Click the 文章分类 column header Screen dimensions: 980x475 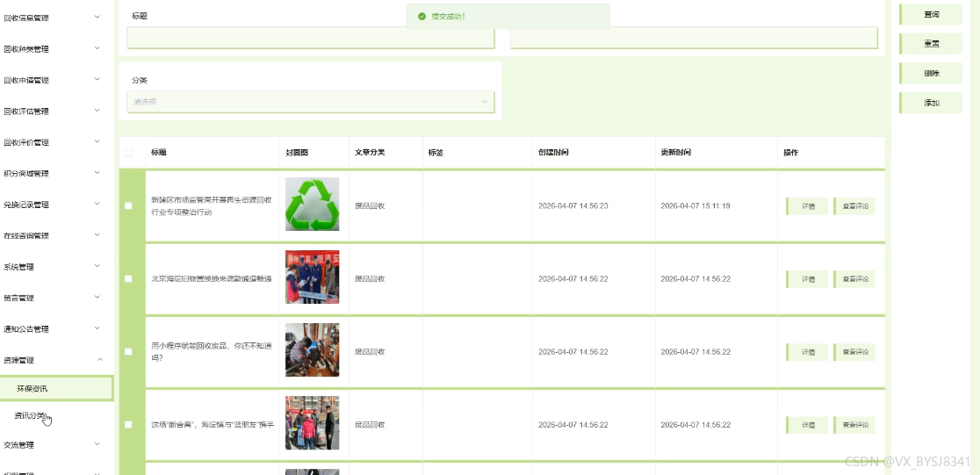pyautogui.click(x=370, y=153)
